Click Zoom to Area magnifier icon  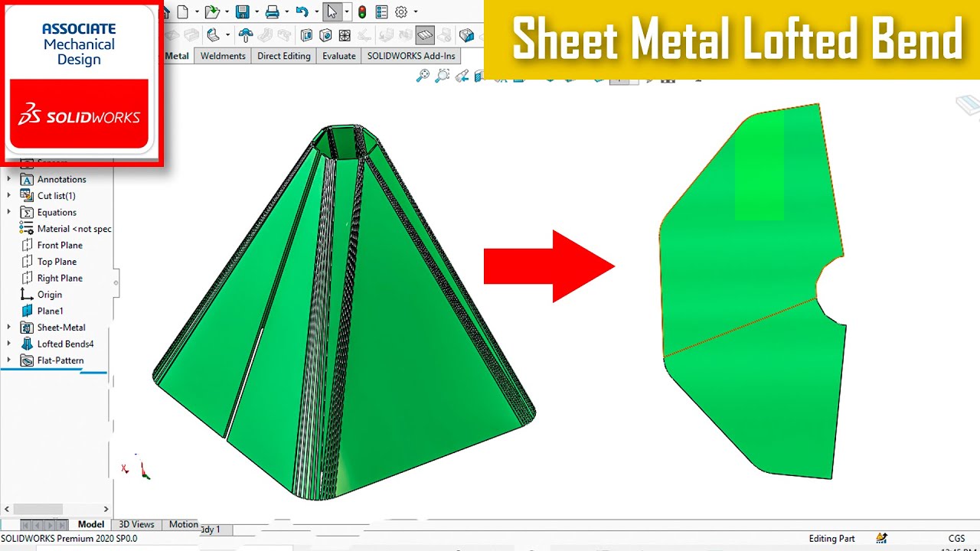442,76
